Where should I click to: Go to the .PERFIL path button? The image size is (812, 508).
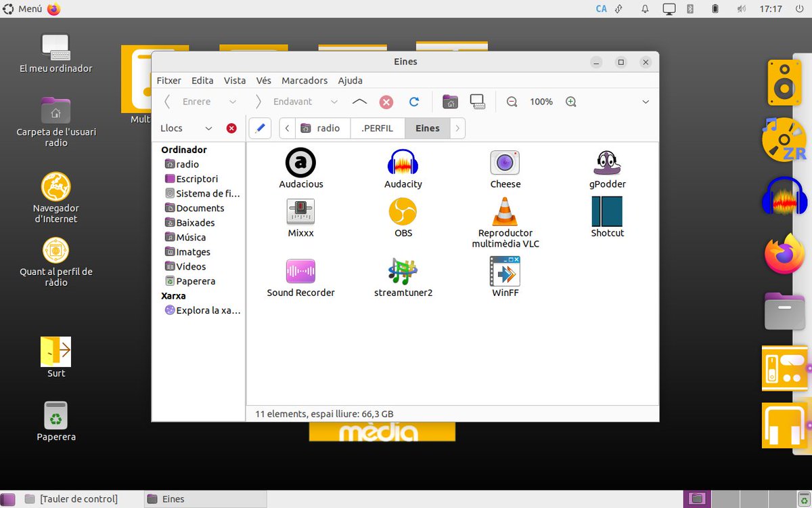pos(378,128)
